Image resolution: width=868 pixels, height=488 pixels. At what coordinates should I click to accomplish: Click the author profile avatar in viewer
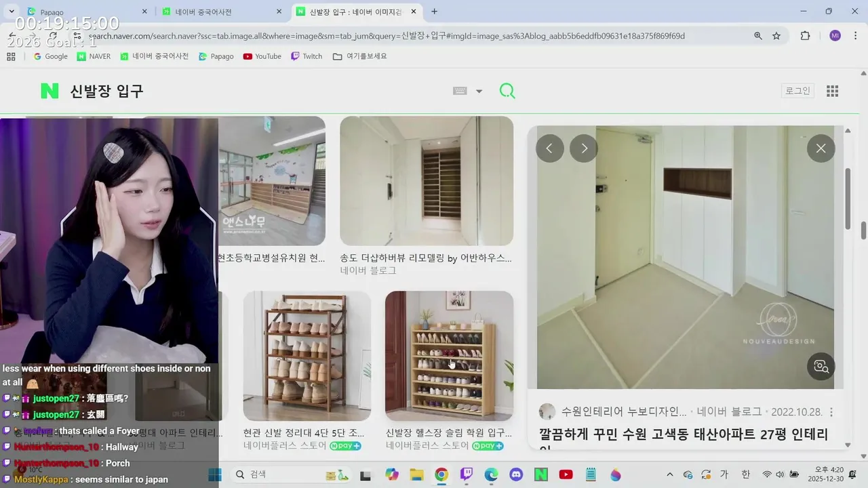point(547,412)
